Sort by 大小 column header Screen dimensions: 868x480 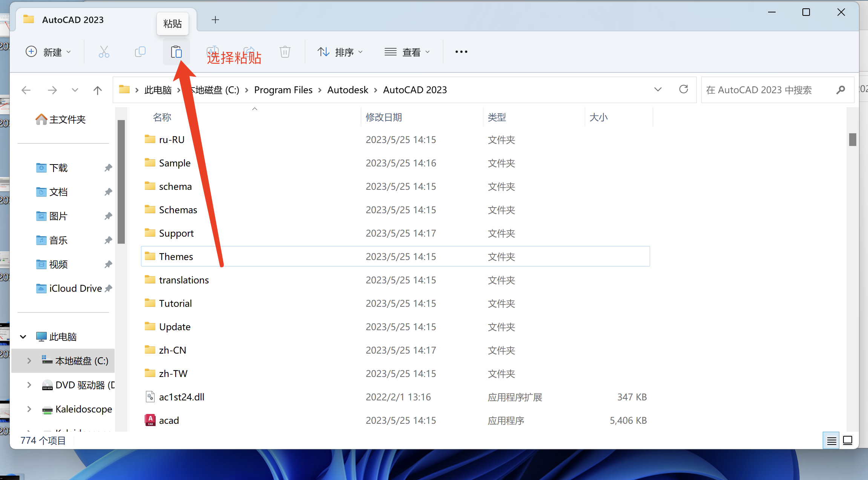[598, 117]
